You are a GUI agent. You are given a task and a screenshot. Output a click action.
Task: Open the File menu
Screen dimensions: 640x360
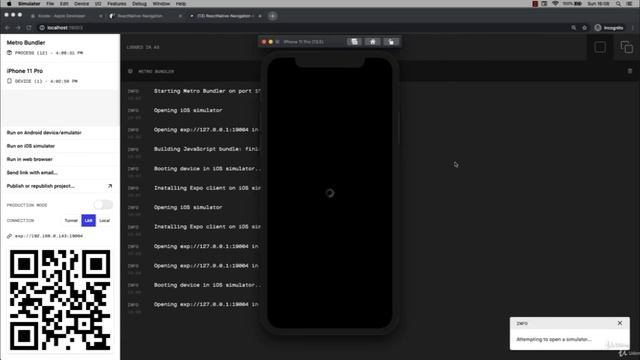pos(50,4)
